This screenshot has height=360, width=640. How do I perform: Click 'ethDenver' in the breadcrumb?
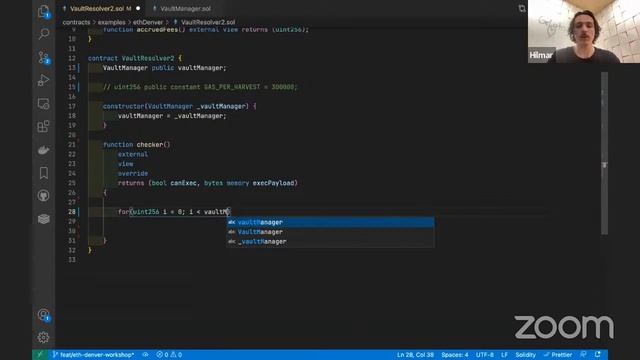pos(148,22)
